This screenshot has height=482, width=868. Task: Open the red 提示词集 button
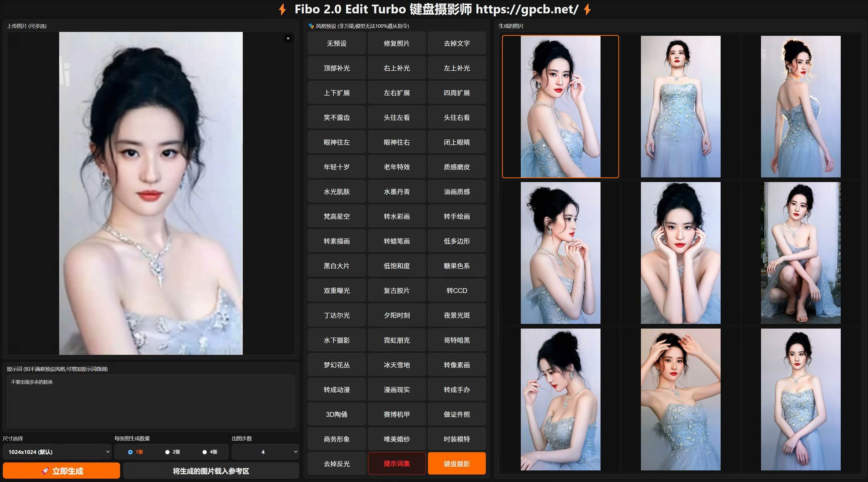pyautogui.click(x=396, y=464)
